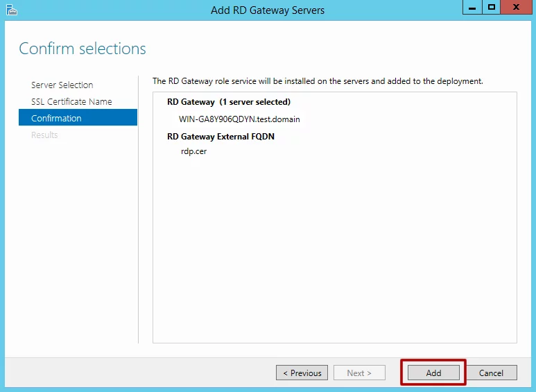Click the Add RD Gateway Servers title text
This screenshot has width=536, height=392.
[x=268, y=10]
